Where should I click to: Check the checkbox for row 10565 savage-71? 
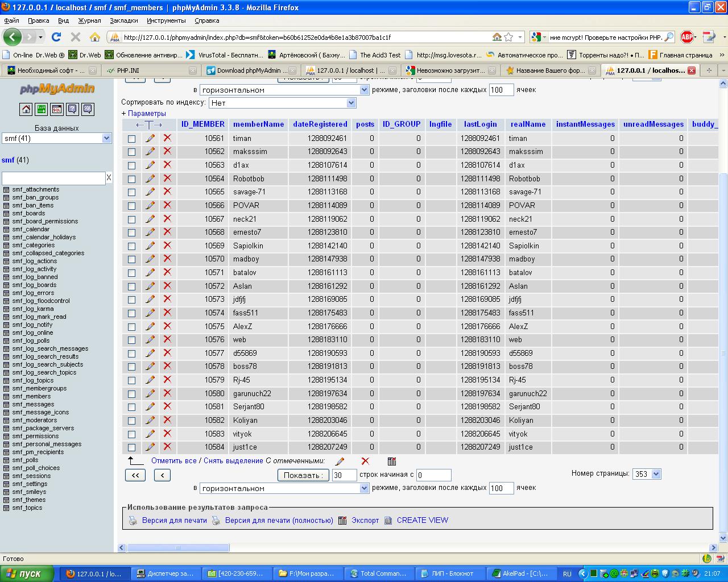coord(132,192)
